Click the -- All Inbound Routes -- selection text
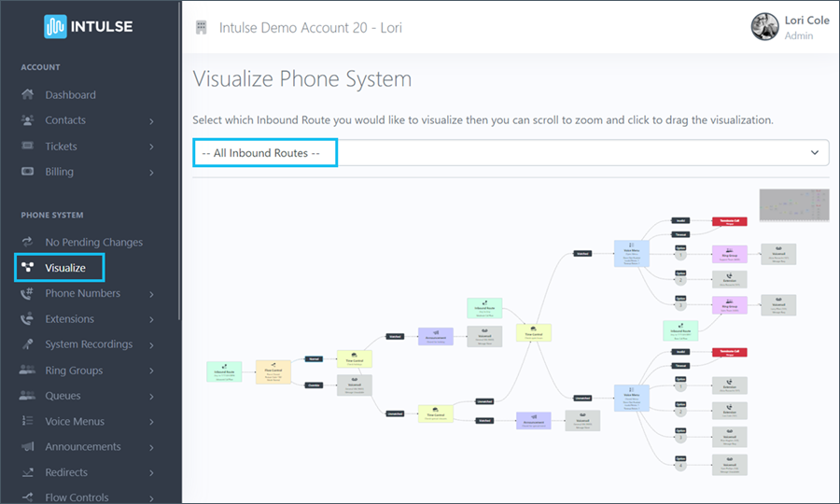 coord(261,153)
